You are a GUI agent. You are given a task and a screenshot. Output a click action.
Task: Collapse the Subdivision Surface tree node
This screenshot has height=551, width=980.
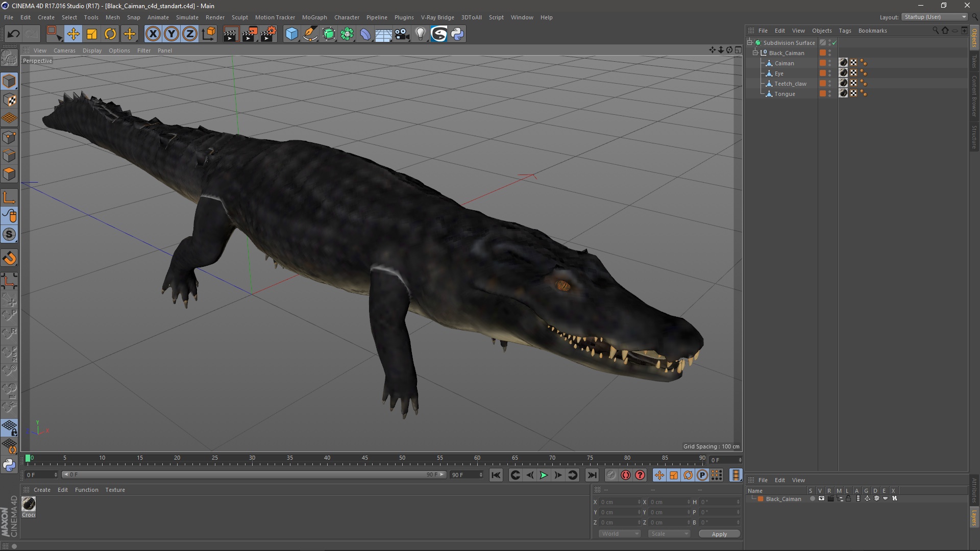(750, 43)
